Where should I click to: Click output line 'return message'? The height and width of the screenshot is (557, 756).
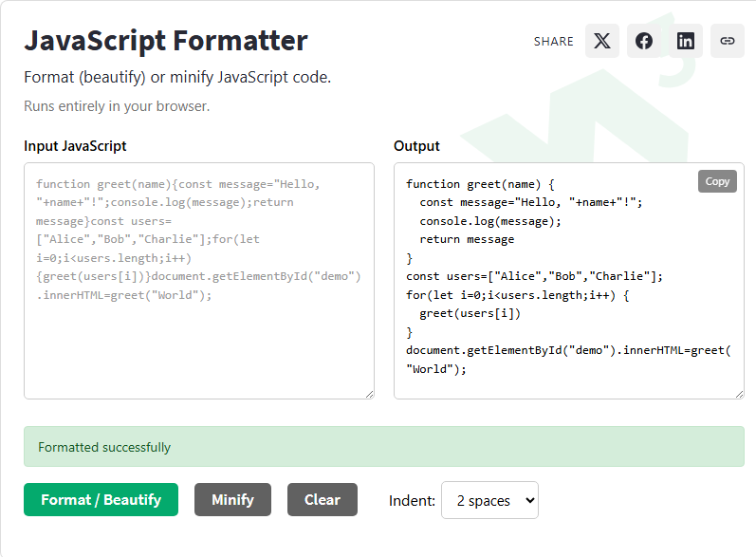click(x=467, y=239)
